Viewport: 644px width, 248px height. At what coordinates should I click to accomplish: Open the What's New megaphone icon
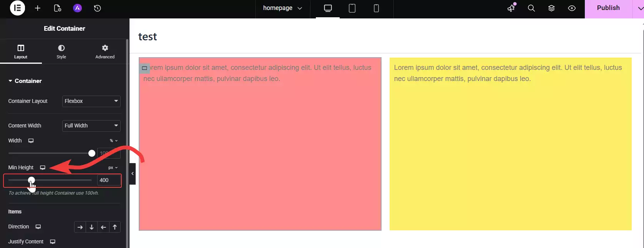point(511,8)
